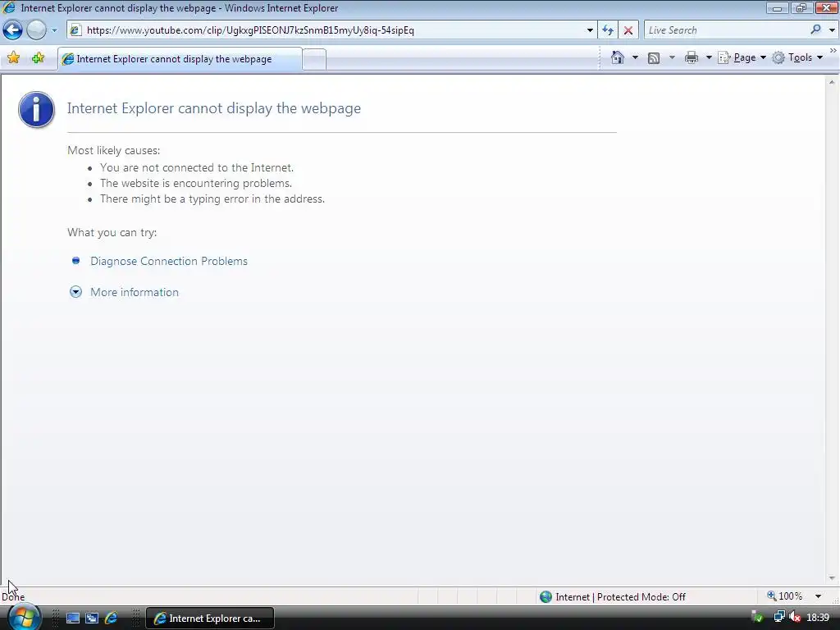This screenshot has height=630, width=840.
Task: Click the scrollbar down arrow
Action: pyautogui.click(x=832, y=578)
